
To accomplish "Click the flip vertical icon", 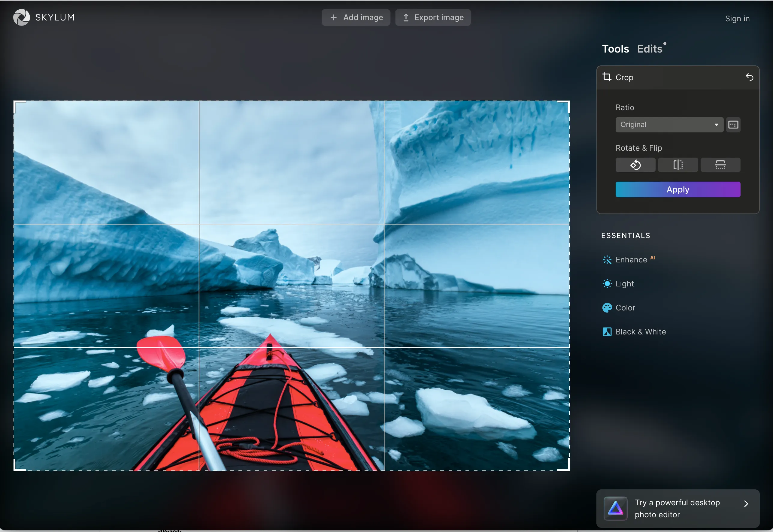I will pos(720,165).
